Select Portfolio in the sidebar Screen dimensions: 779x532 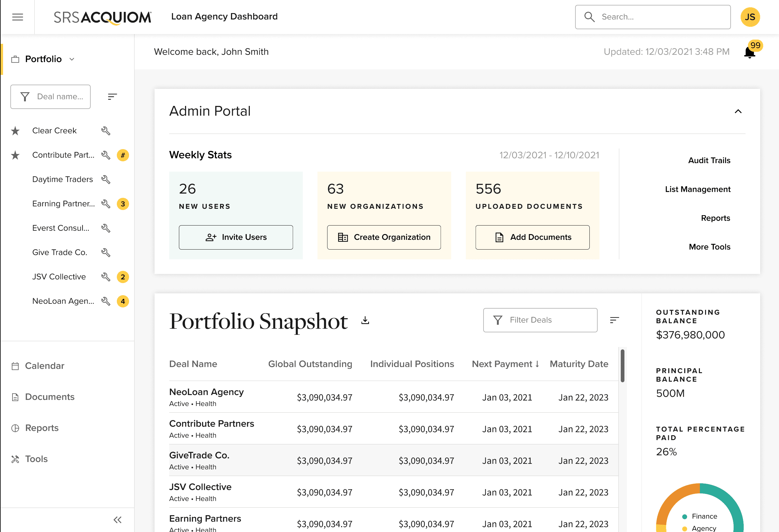click(x=43, y=59)
